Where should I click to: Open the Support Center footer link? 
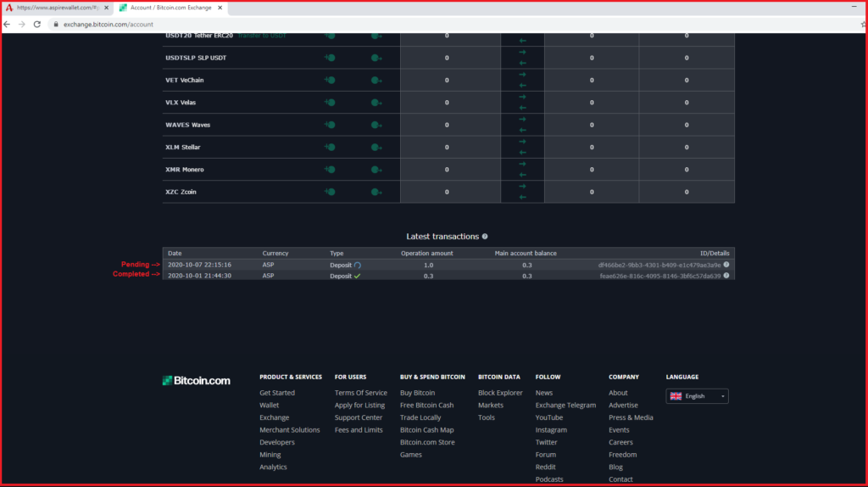tap(359, 417)
